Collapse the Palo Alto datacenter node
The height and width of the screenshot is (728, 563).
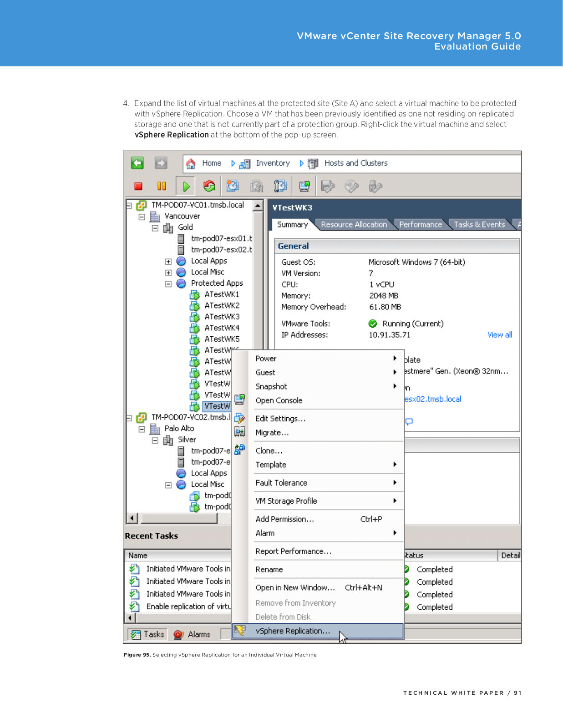(142, 429)
